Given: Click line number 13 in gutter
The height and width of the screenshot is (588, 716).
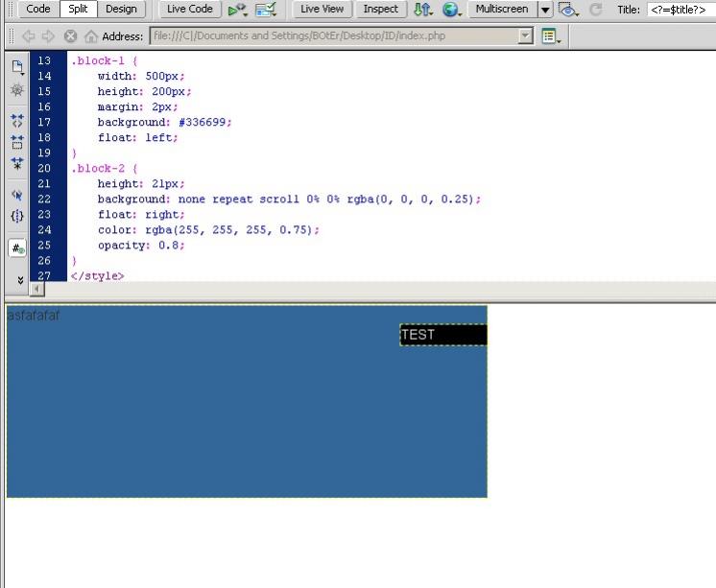Looking at the screenshot, I should point(44,60).
